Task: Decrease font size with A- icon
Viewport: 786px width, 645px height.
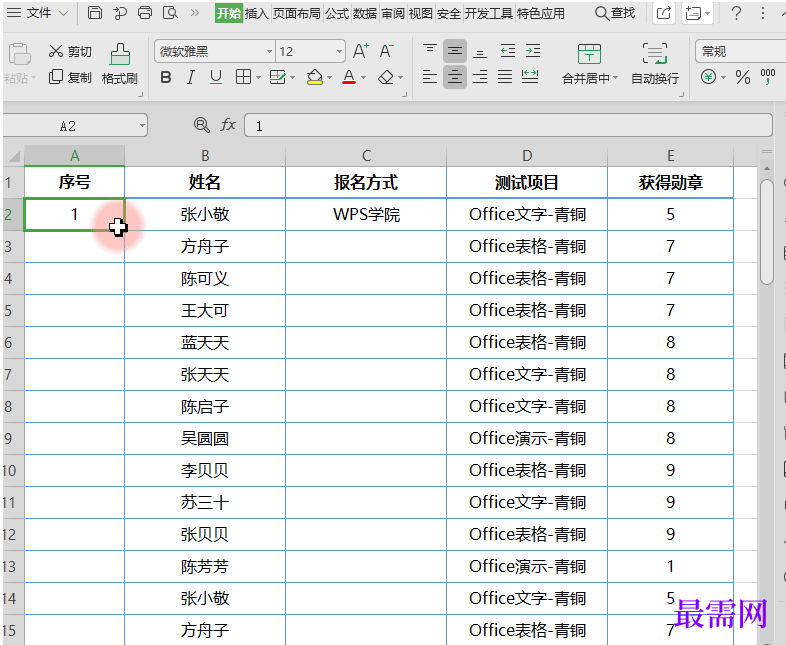Action: [386, 51]
